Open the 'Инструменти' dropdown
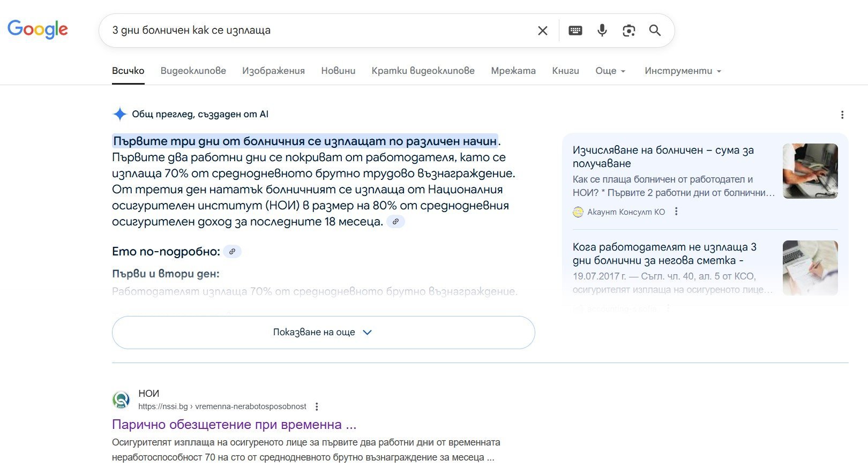 tap(683, 71)
